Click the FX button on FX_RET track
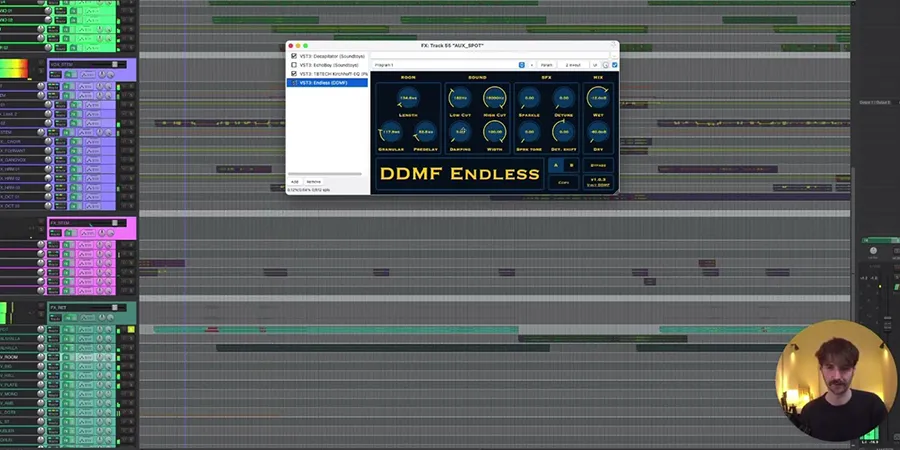 [70, 319]
